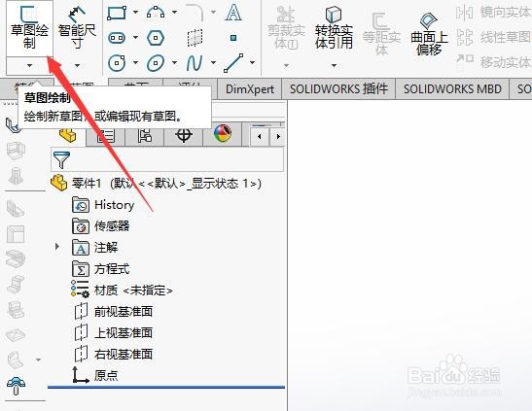This screenshot has height=411, width=532.
Task: Open the spline tool dropdown arrow
Action: point(213,62)
